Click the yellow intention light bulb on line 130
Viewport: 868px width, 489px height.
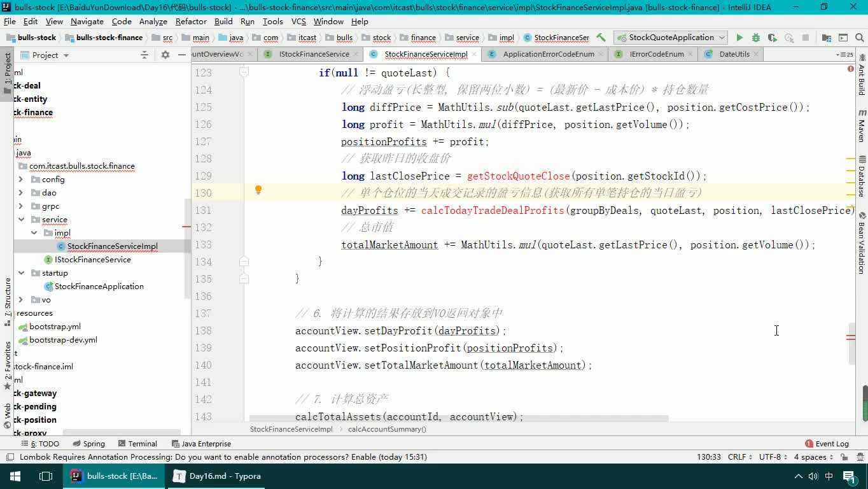pos(258,190)
